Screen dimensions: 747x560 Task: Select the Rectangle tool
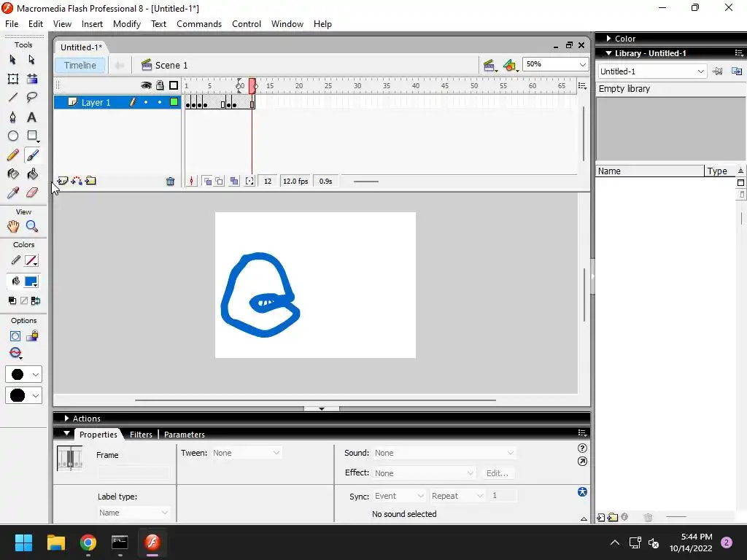32,136
